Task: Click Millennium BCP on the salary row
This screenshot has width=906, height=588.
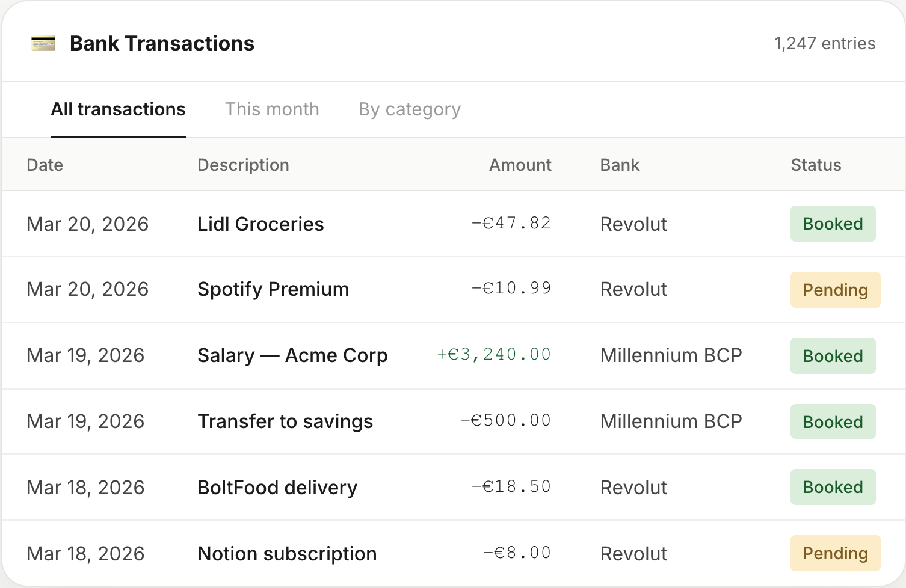Action: (671, 355)
